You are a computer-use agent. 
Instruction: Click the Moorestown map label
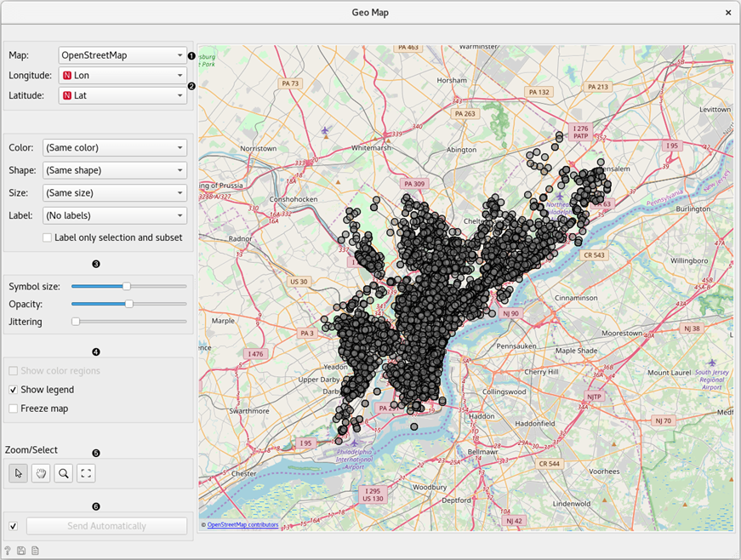point(622,333)
